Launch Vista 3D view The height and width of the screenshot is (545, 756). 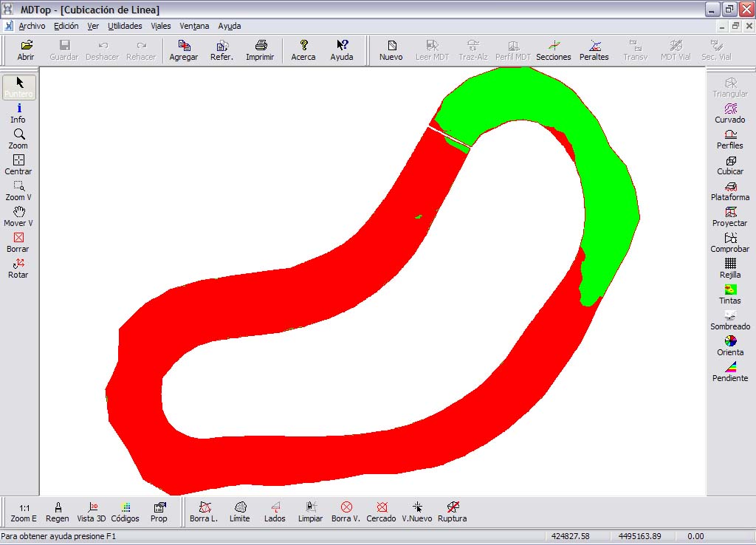(x=91, y=513)
